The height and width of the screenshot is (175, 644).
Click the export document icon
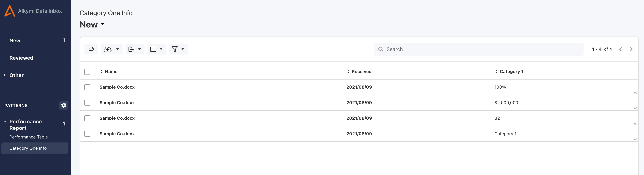tap(131, 49)
